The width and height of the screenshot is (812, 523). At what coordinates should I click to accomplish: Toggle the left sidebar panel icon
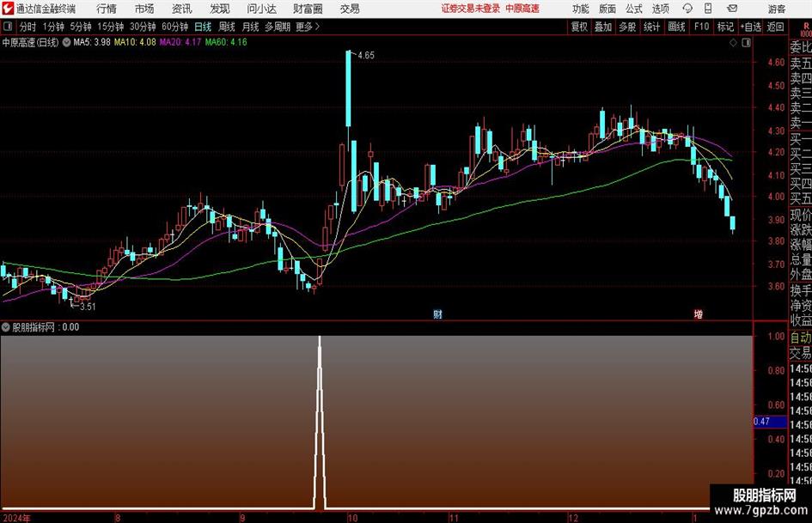coord(8,27)
